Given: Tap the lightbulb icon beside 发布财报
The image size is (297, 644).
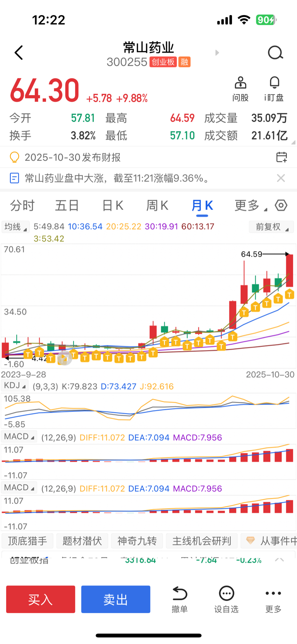Looking at the screenshot, I should (14, 157).
